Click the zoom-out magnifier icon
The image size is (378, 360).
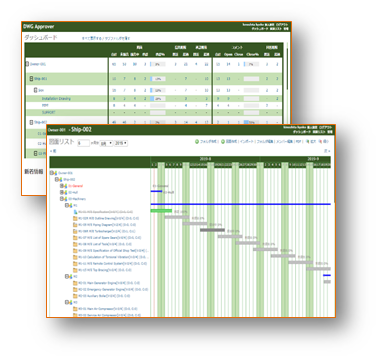point(320,142)
